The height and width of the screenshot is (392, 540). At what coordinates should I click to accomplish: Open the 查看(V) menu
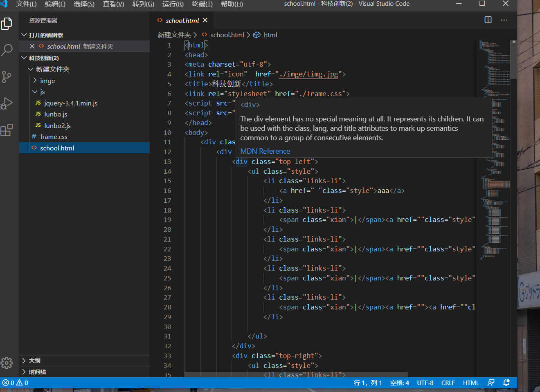113,4
